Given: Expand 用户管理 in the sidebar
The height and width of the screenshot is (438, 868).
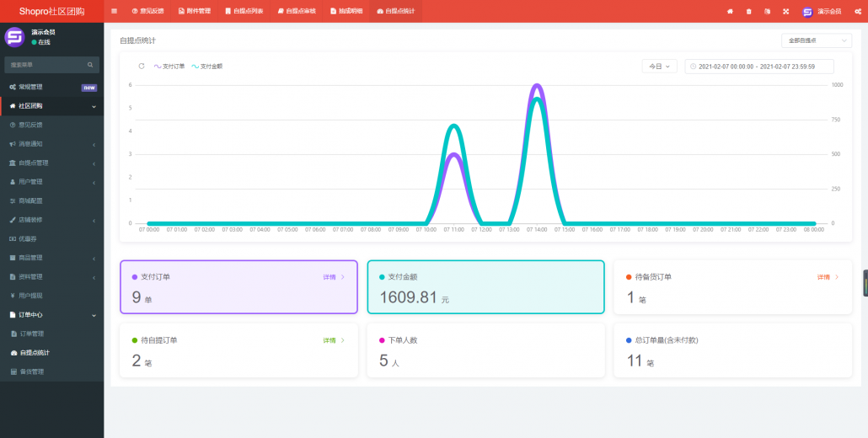Looking at the screenshot, I should point(51,182).
